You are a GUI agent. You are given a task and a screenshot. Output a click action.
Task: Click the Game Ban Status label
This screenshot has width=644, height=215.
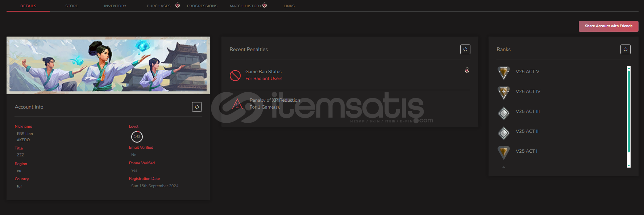263,72
